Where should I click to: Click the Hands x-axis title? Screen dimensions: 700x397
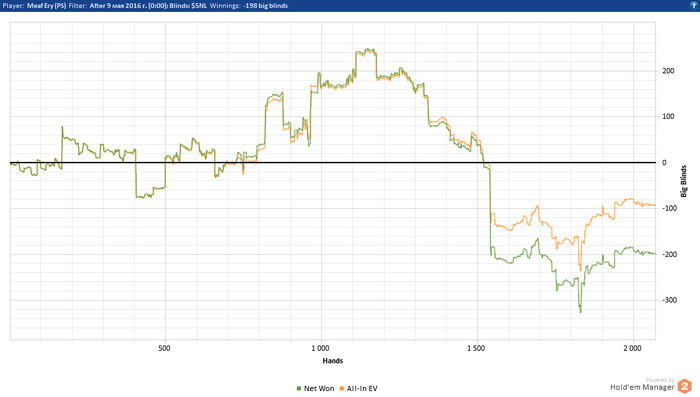[x=333, y=361]
